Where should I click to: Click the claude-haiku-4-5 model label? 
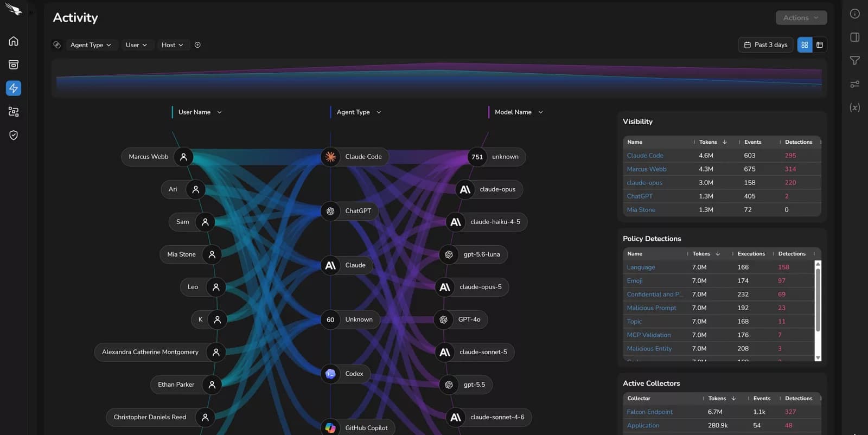click(x=495, y=222)
